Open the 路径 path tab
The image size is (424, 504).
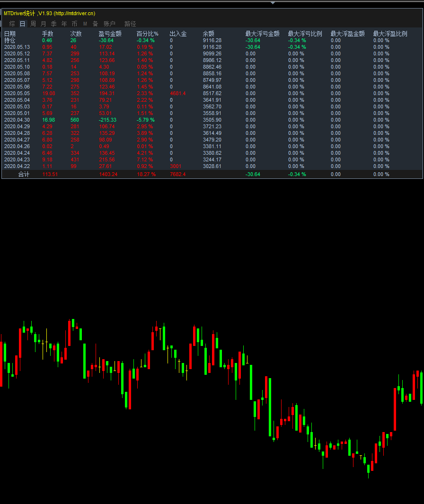(130, 24)
